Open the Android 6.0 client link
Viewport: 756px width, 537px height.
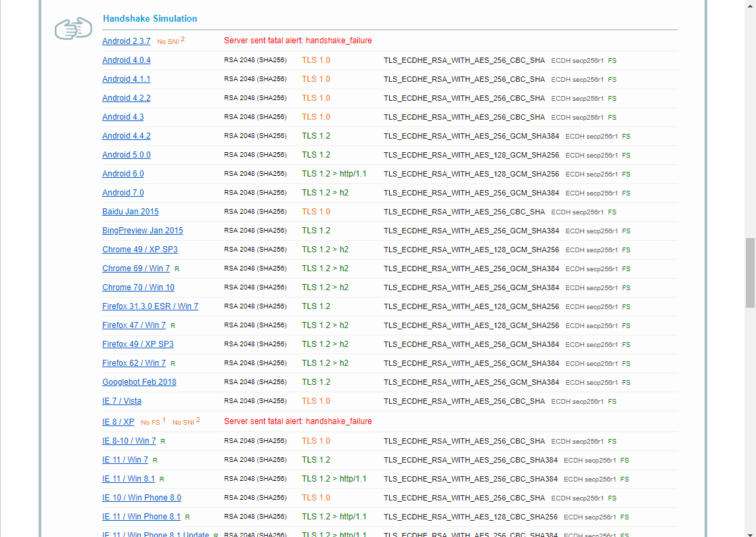[x=123, y=174]
